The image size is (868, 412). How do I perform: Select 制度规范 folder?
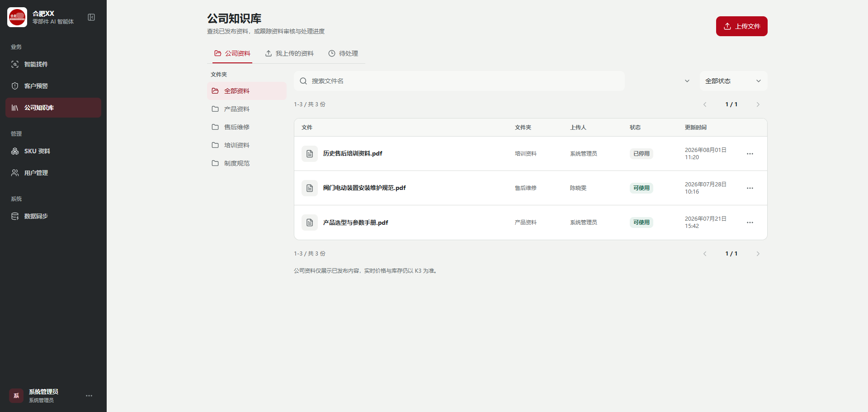[x=247, y=163]
